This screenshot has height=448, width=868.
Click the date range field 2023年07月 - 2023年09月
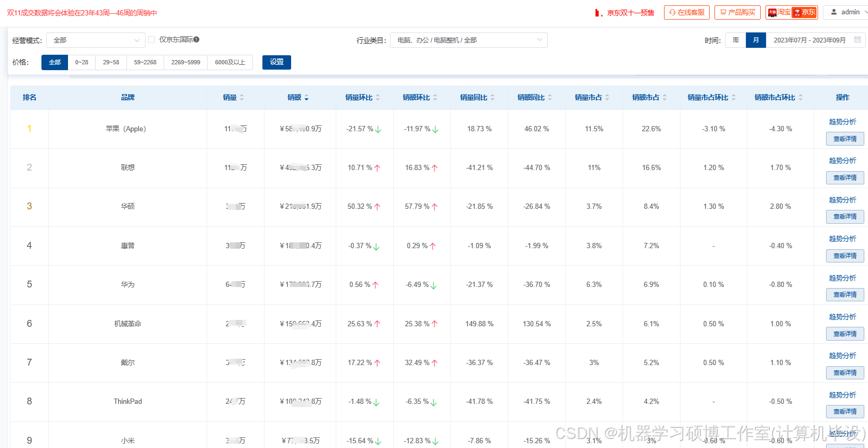815,40
